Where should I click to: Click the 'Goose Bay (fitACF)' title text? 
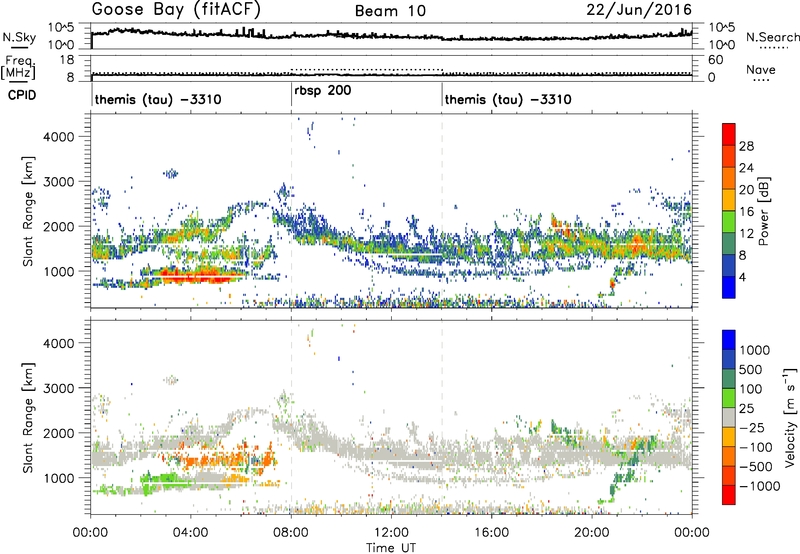click(x=176, y=9)
